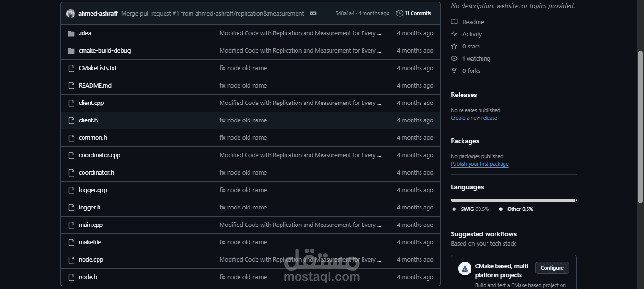The width and height of the screenshot is (644, 289).
Task: Click the CMake workflow logo icon
Action: point(465,269)
